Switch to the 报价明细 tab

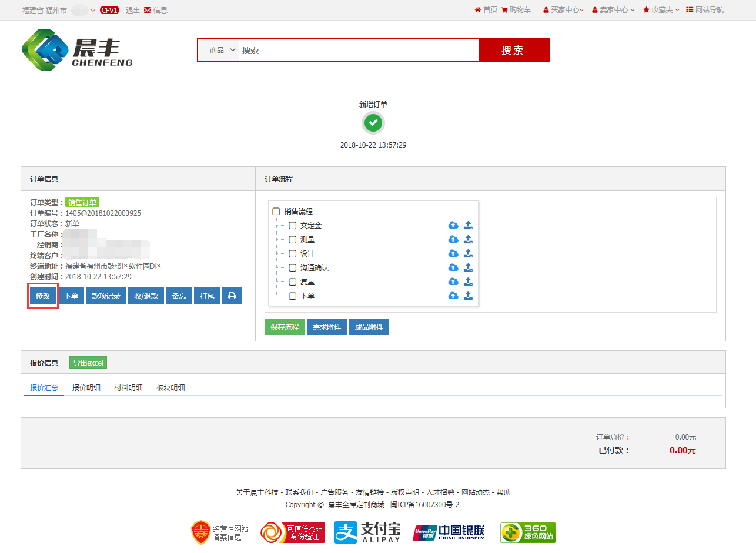pos(86,388)
